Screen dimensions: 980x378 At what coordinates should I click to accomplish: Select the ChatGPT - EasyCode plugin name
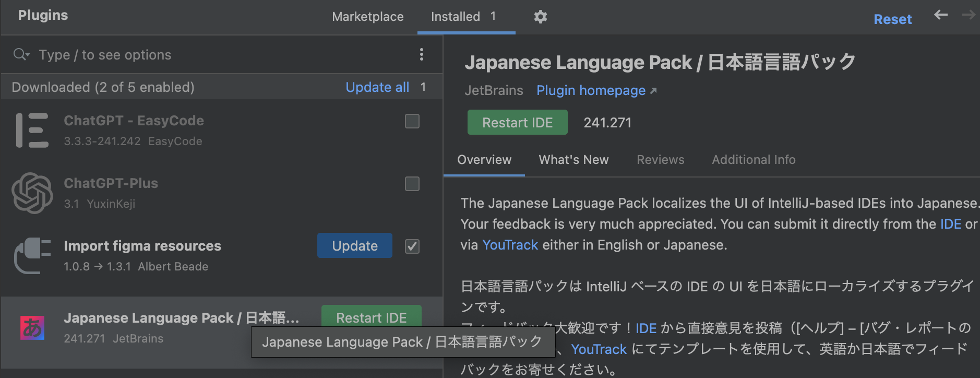(134, 121)
